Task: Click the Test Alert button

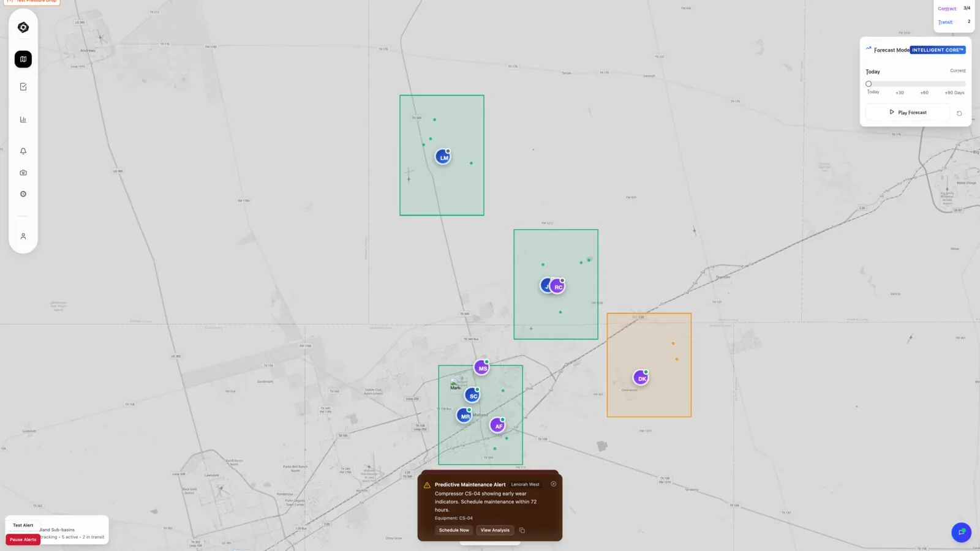Action: [x=23, y=525]
